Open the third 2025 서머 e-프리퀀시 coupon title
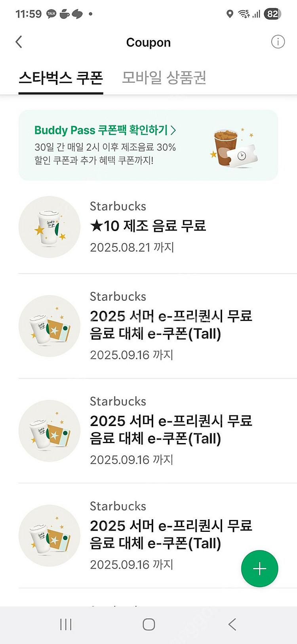This screenshot has width=297, height=644. (x=171, y=534)
